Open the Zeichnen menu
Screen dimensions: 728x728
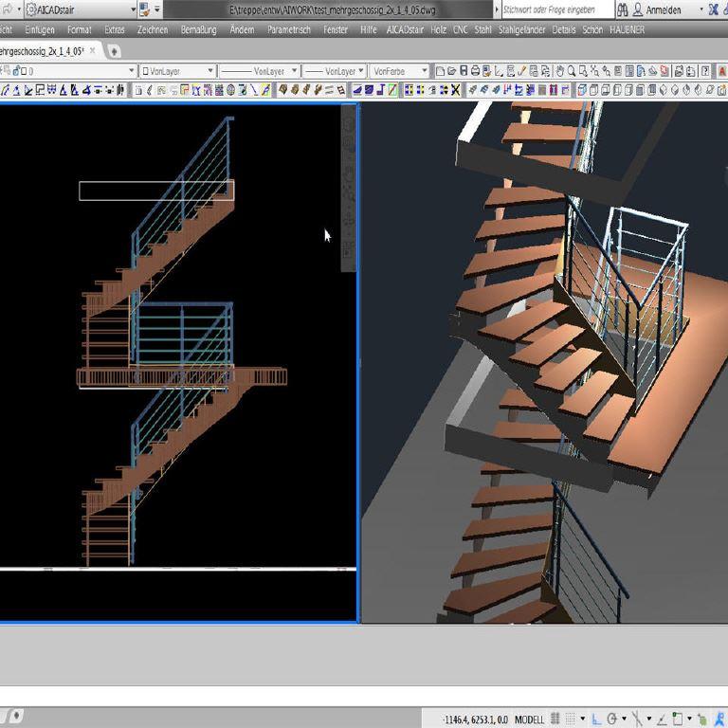pos(153,29)
